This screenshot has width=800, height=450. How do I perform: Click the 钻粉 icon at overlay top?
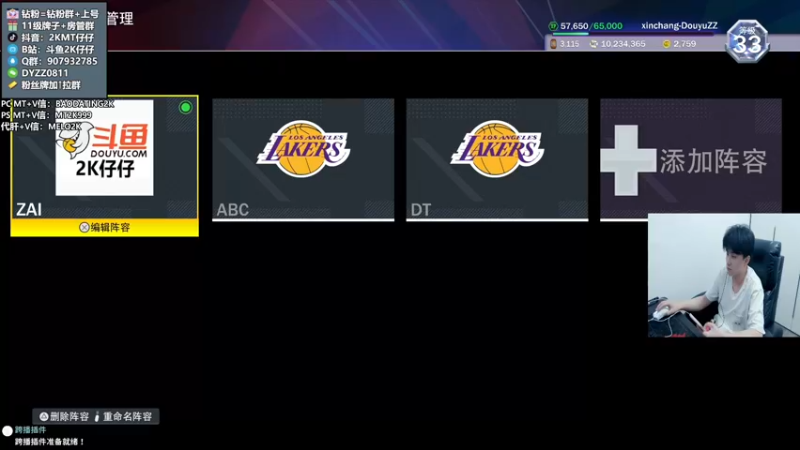(x=13, y=14)
